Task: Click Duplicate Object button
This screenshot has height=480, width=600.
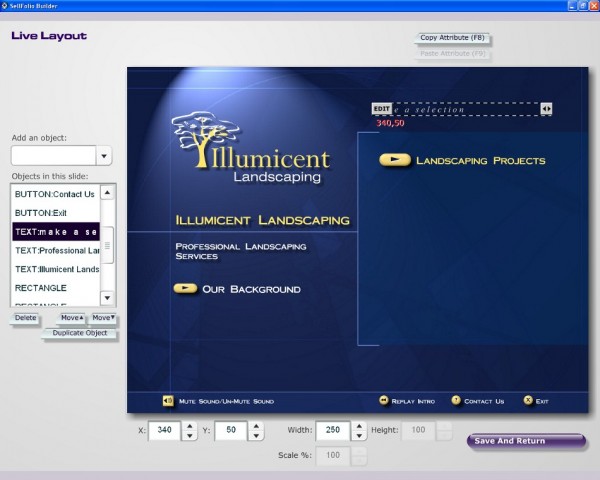Action: coord(80,333)
